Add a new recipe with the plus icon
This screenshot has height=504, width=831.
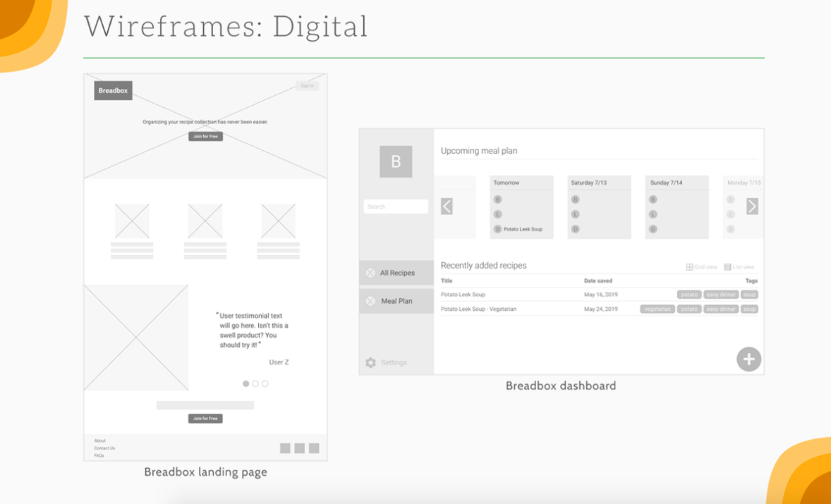point(748,359)
